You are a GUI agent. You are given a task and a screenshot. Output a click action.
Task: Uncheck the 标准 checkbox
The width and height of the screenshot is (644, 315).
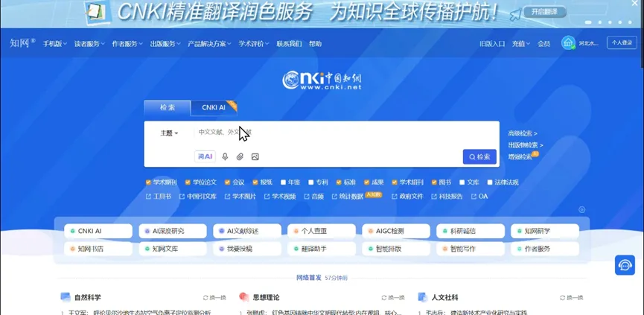pos(339,182)
